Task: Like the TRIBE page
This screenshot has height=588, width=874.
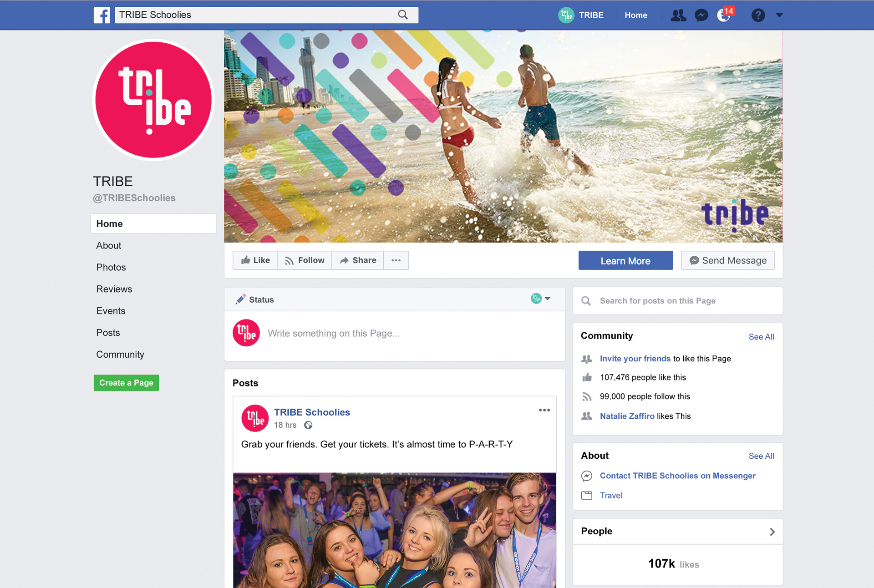Action: click(x=255, y=260)
